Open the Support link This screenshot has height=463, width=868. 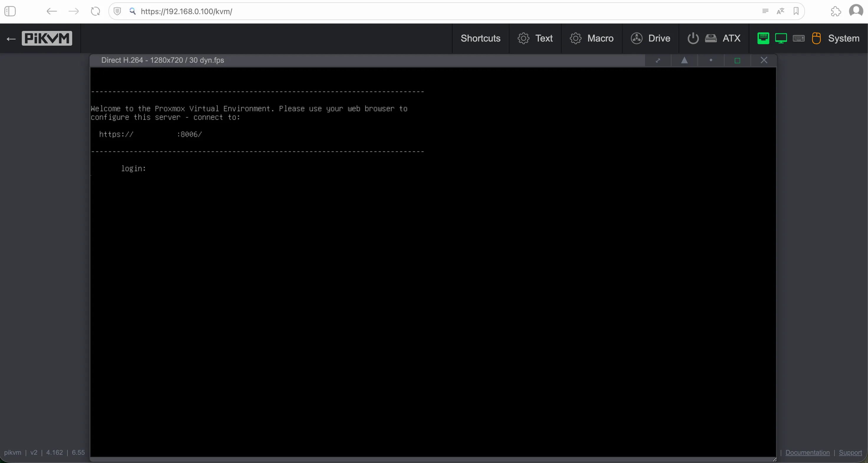point(850,453)
